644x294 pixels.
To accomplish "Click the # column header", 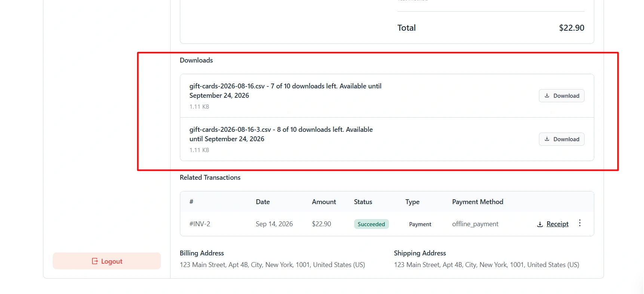I will coord(191,202).
